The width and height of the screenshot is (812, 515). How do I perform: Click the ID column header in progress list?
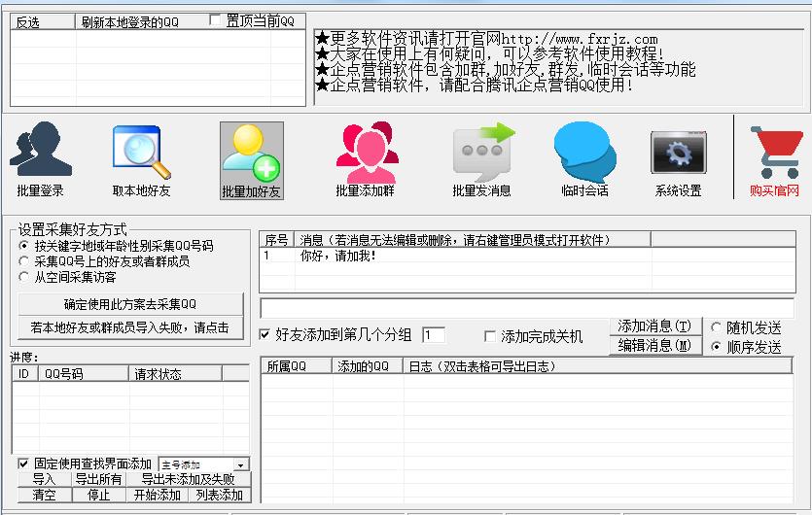(25, 374)
